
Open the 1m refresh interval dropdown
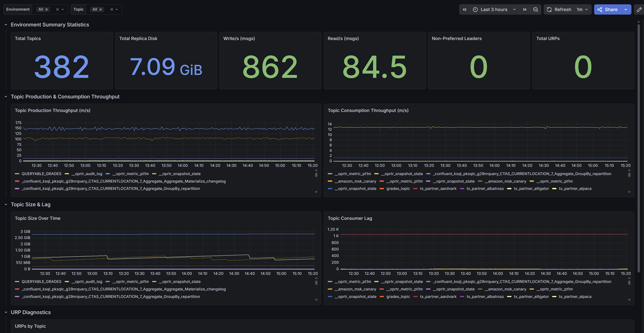point(582,9)
